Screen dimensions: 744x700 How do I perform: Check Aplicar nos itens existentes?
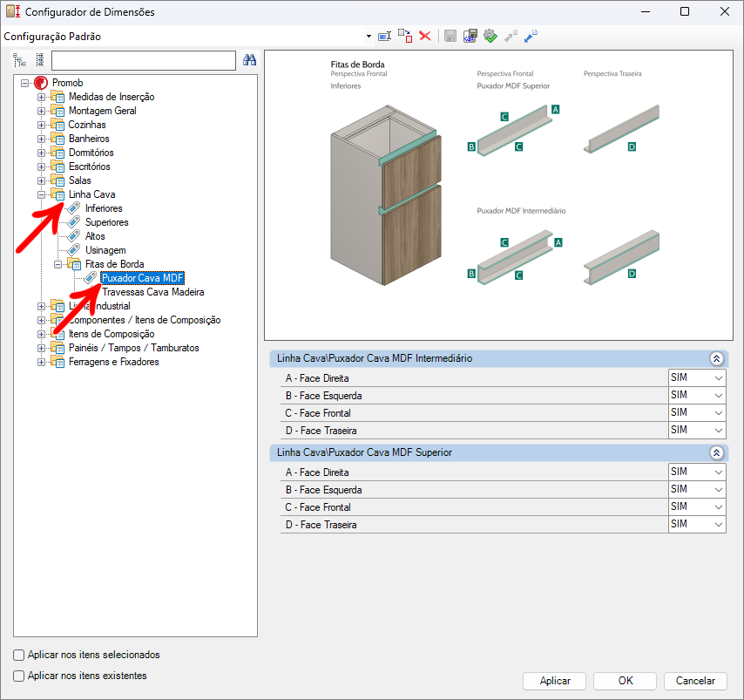19,676
